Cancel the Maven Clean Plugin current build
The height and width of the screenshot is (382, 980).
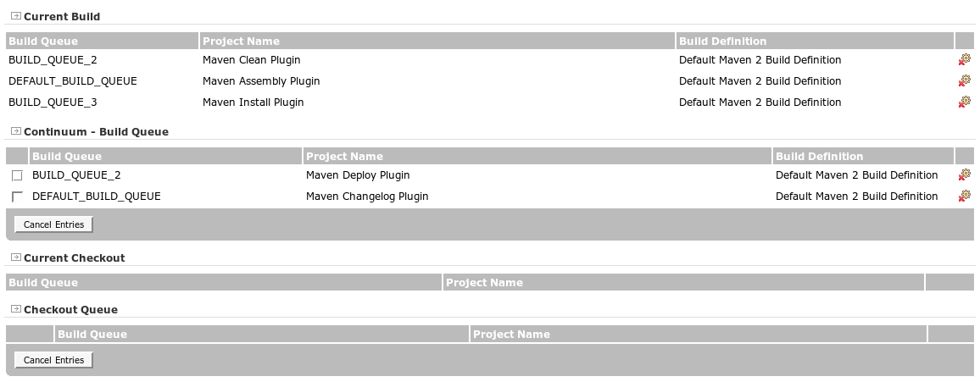[964, 60]
